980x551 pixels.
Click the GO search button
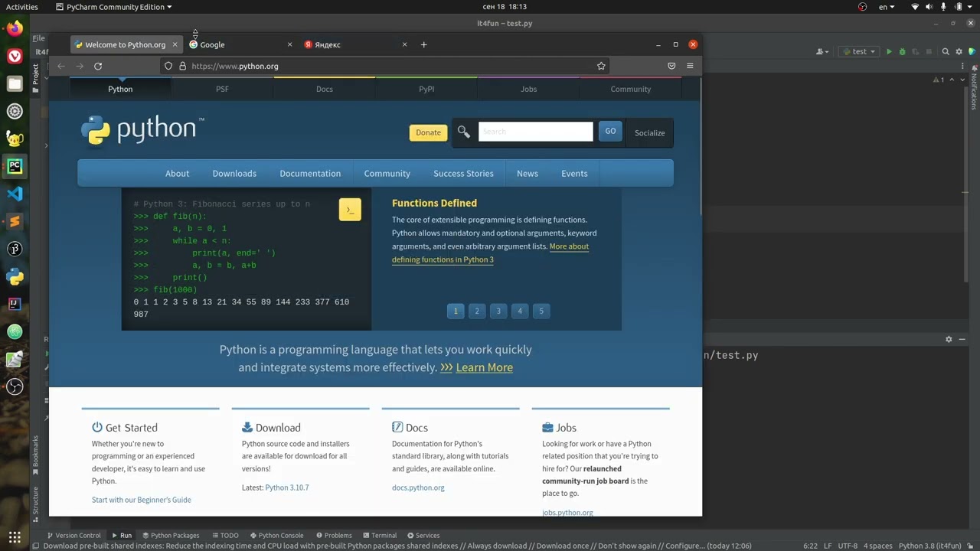pyautogui.click(x=610, y=131)
